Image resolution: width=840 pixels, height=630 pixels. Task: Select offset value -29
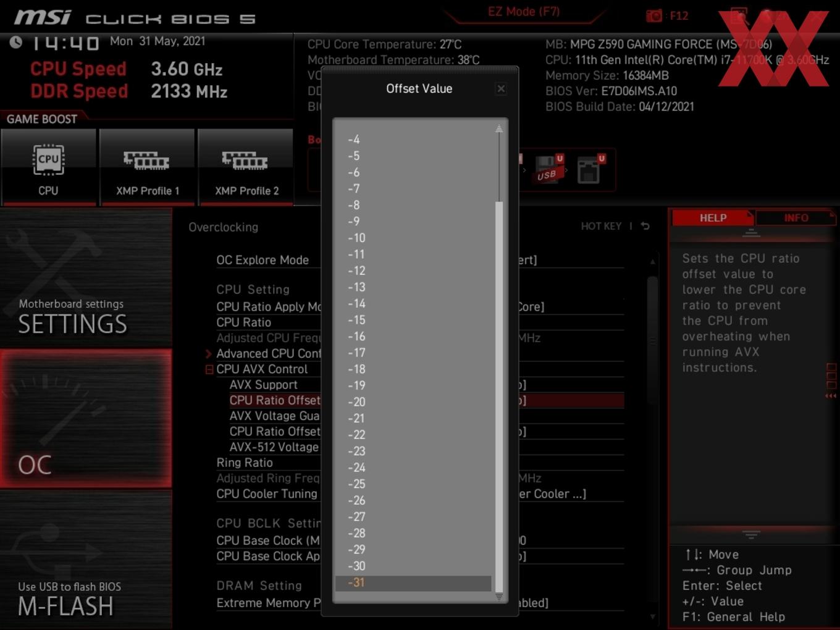(413, 550)
